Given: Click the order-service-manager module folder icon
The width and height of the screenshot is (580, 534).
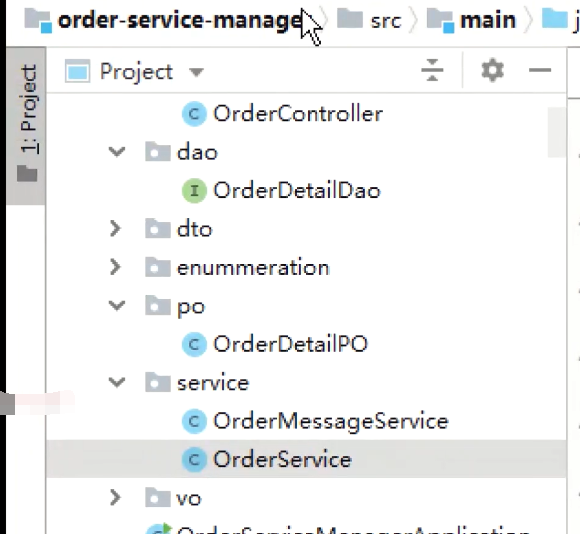Looking at the screenshot, I should 38,21.
